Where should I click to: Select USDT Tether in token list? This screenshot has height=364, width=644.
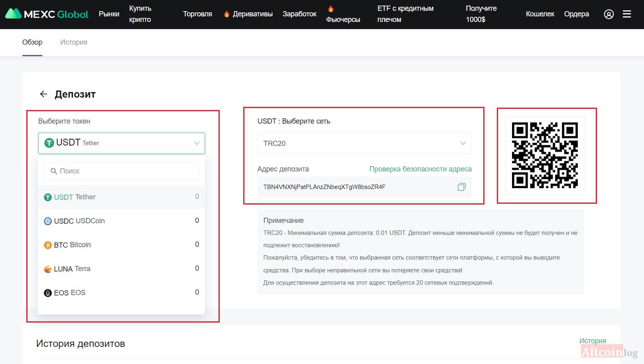tap(121, 197)
